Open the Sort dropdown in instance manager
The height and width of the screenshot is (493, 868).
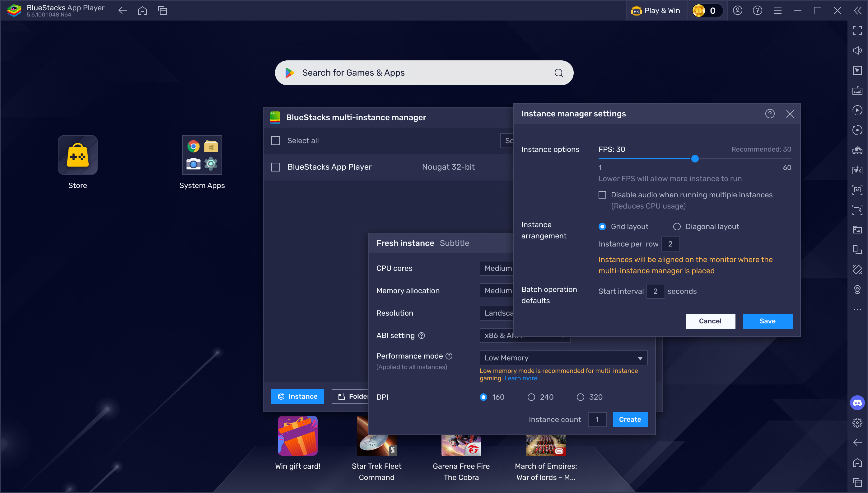(x=507, y=140)
